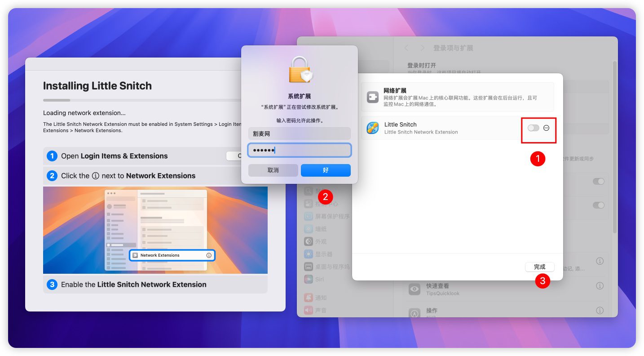This screenshot has width=644, height=356.
Task: Toggle the lower dimmed switch in the background list
Action: [598, 205]
